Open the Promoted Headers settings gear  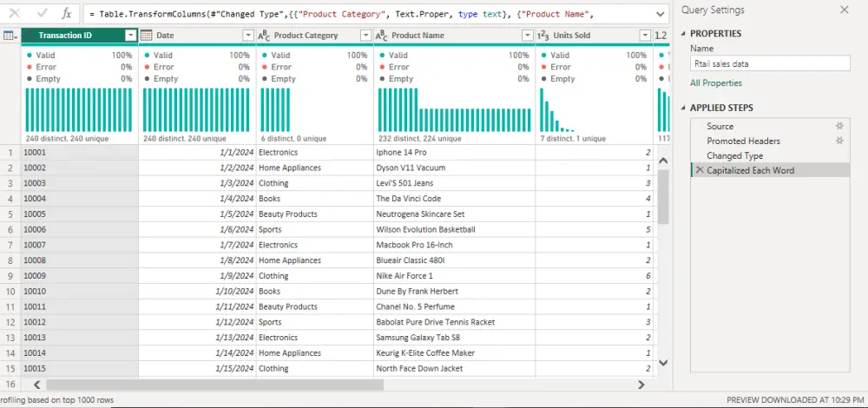[839, 141]
